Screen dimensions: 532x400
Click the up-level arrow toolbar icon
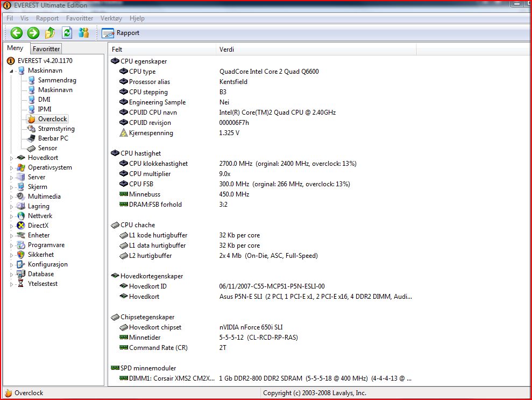(50, 33)
